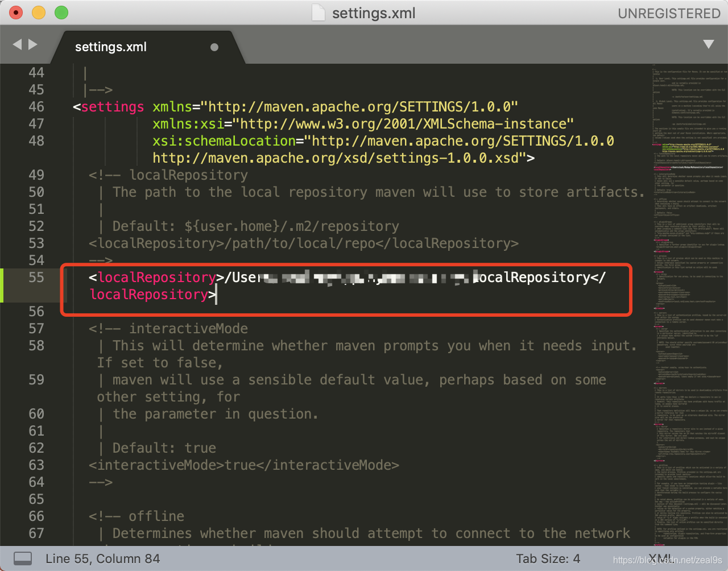728x571 pixels.
Task: Click the pink localRepository opening tag on line 55
Action: pyautogui.click(x=156, y=278)
